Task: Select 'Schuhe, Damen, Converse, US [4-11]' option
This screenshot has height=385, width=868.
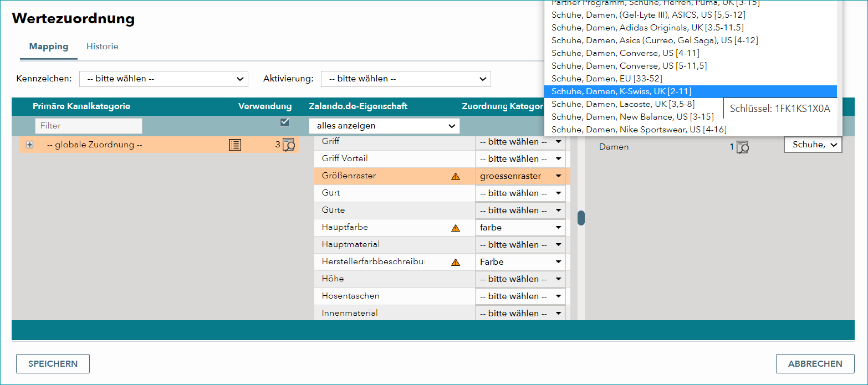Action: coord(690,53)
